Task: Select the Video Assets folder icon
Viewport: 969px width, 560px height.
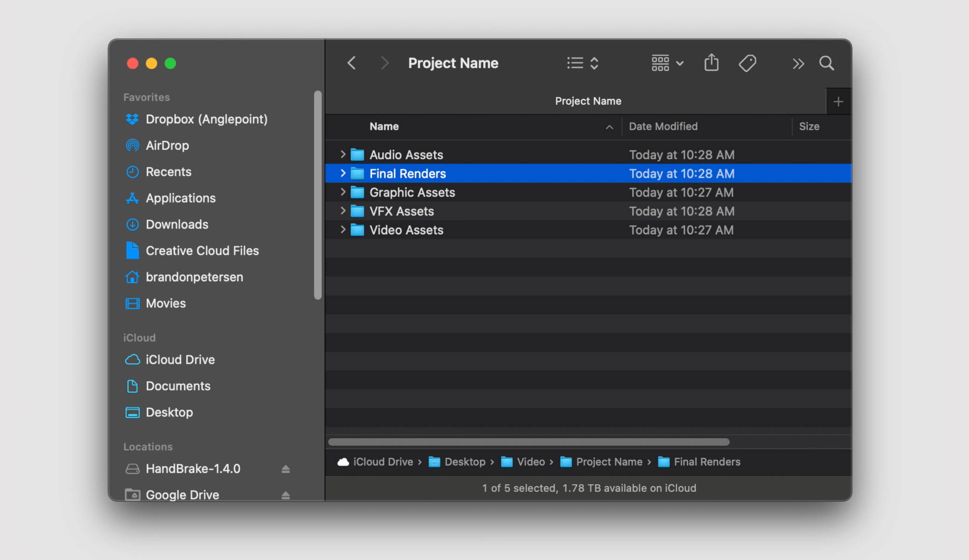Action: click(357, 230)
